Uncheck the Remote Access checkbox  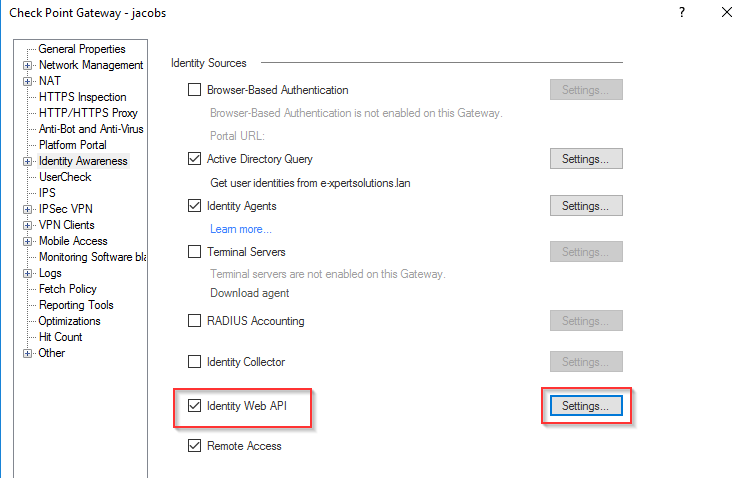(195, 446)
